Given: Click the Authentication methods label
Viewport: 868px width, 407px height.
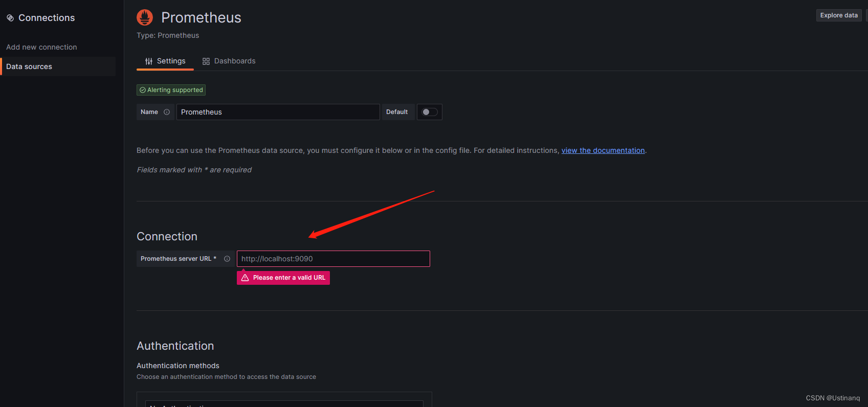Looking at the screenshot, I should 178,366.
